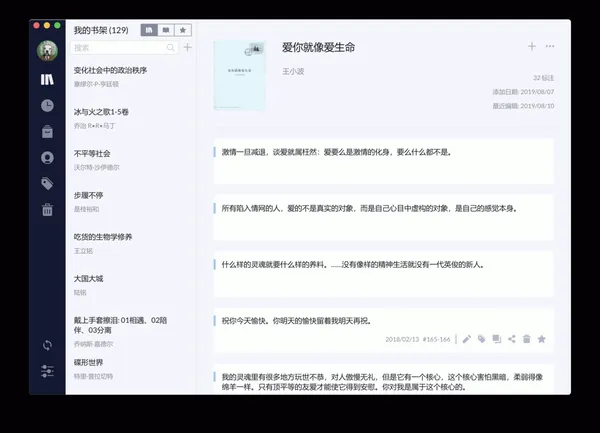Viewport: 600px width, 433px height.
Task: Click the book title 爱你就像爱生命
Action: [x=318, y=47]
